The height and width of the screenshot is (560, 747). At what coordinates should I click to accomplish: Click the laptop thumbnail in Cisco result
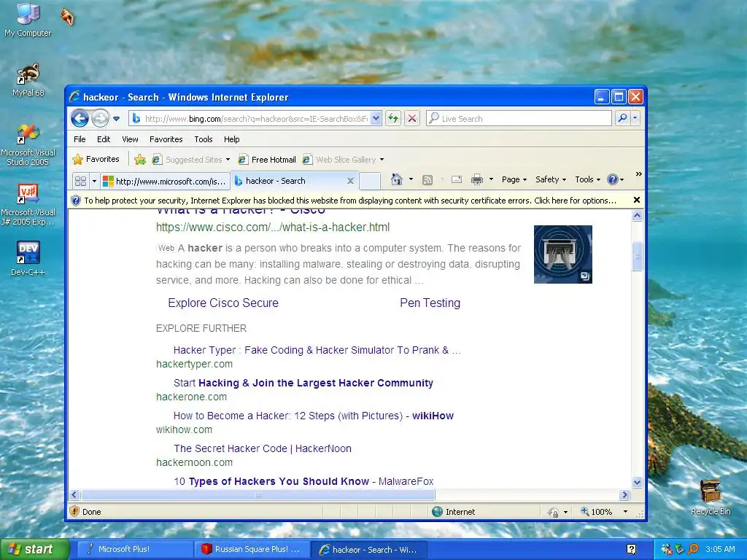click(562, 254)
